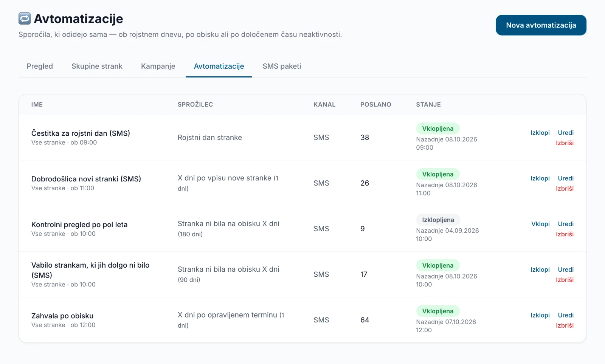605x364 pixels.
Task: Click the KANAL column header
Action: (324, 105)
